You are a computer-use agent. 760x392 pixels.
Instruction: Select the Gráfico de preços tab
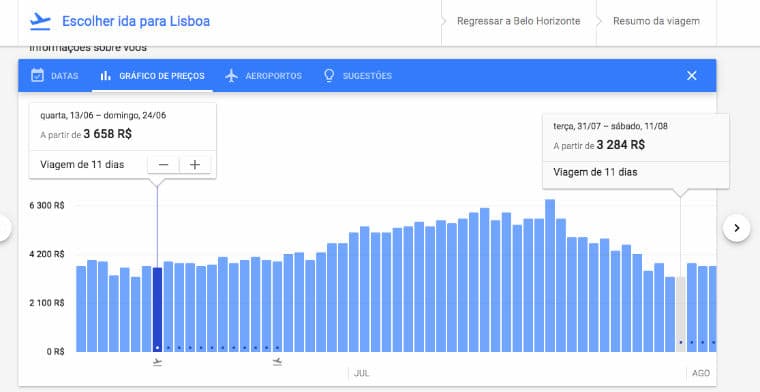(x=152, y=76)
